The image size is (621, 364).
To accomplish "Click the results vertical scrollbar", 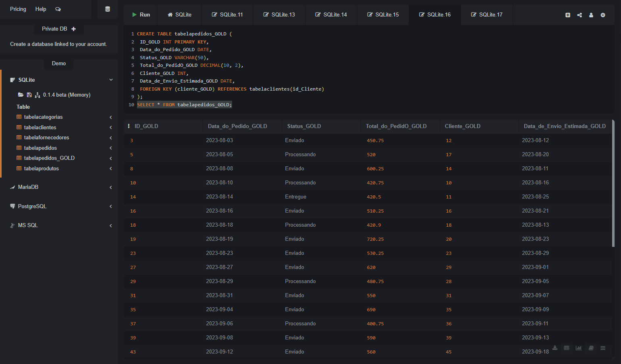I will [x=613, y=183].
